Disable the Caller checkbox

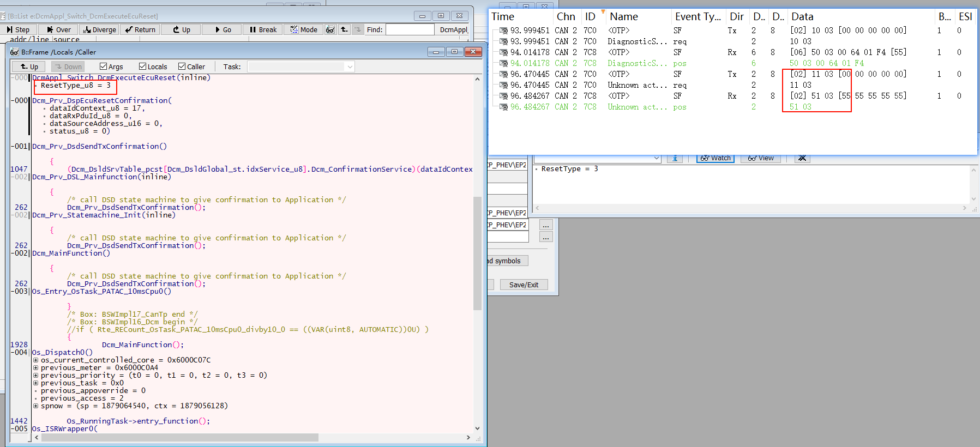pyautogui.click(x=182, y=67)
